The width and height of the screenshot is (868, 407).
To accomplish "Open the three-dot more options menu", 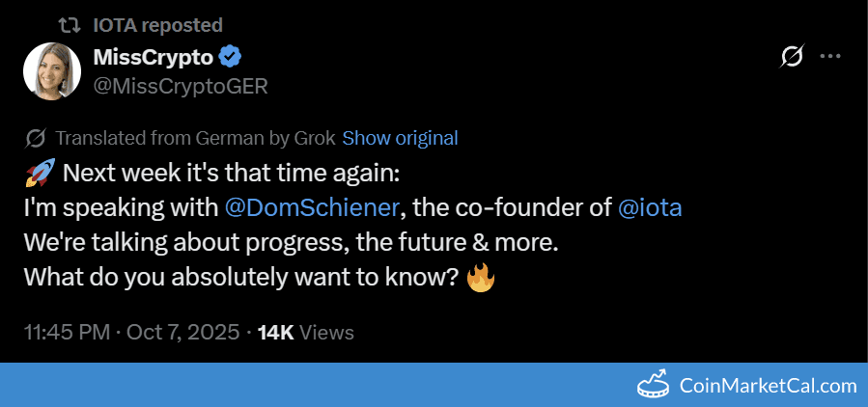I will (x=829, y=57).
